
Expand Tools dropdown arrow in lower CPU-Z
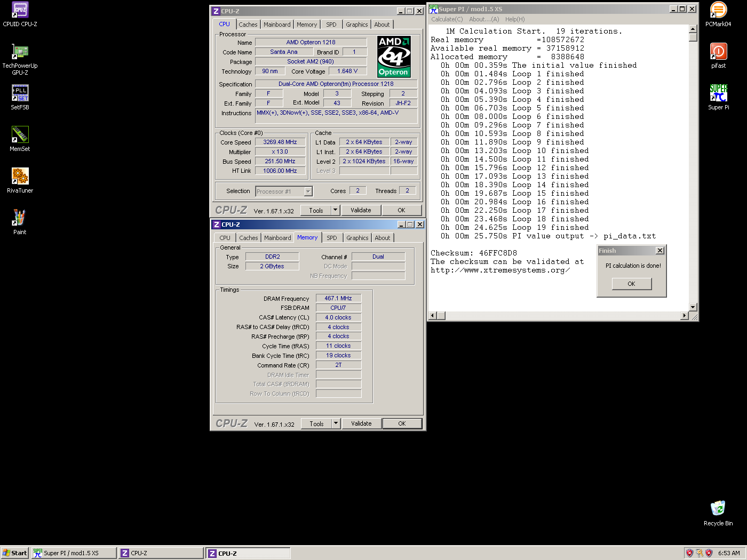tap(336, 423)
